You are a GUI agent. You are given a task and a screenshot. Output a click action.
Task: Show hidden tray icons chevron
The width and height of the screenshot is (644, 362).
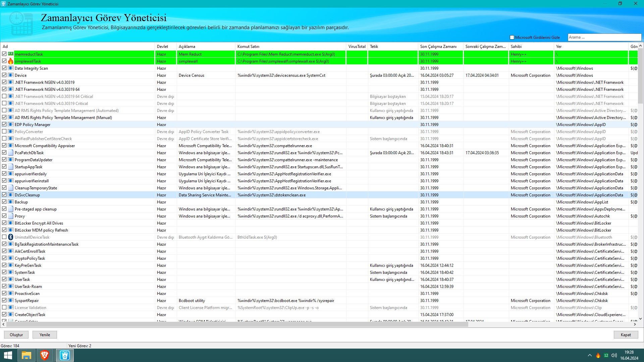click(590, 355)
